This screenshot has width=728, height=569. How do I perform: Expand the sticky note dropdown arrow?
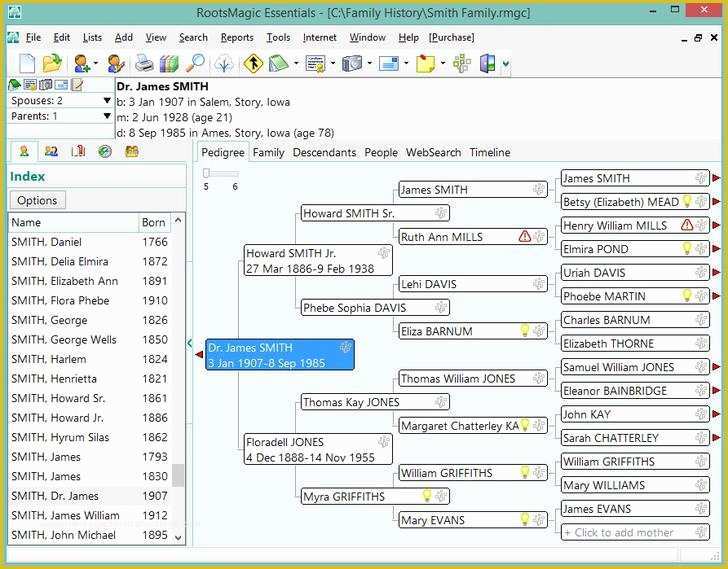pos(443,63)
